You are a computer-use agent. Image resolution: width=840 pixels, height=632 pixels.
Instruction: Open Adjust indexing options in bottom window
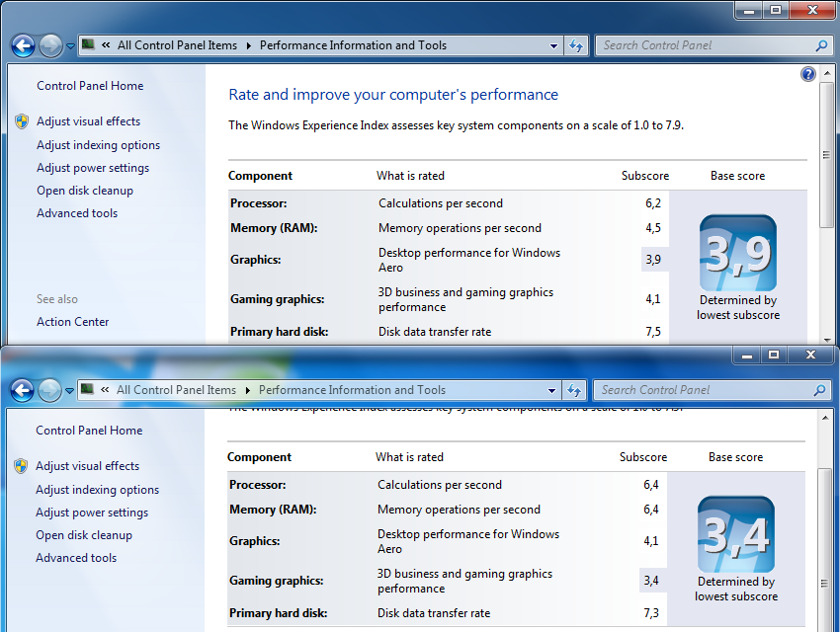[x=97, y=490]
